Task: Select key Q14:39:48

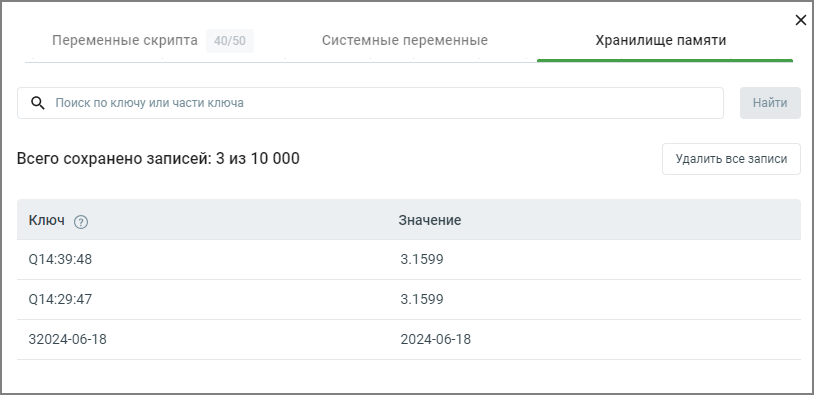Action: (x=60, y=260)
